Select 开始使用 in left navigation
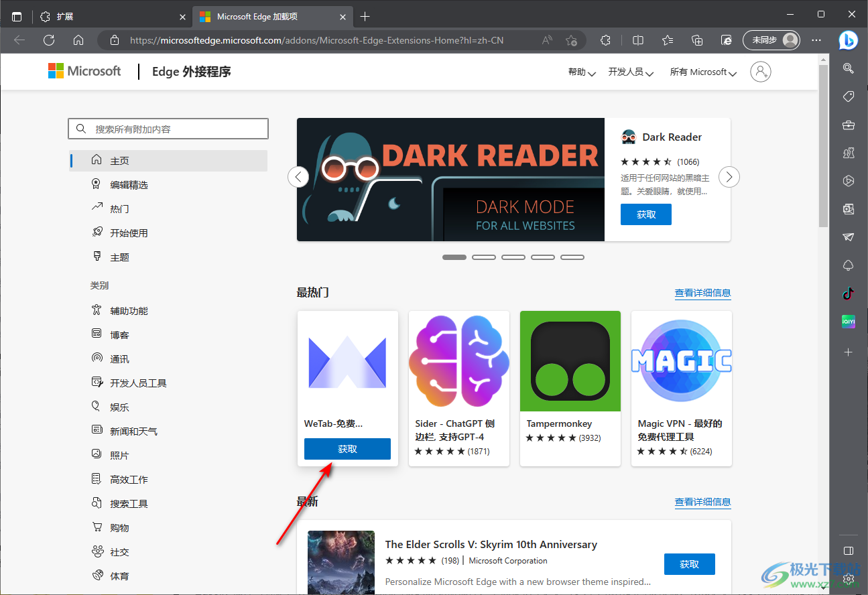This screenshot has height=595, width=868. click(168, 233)
